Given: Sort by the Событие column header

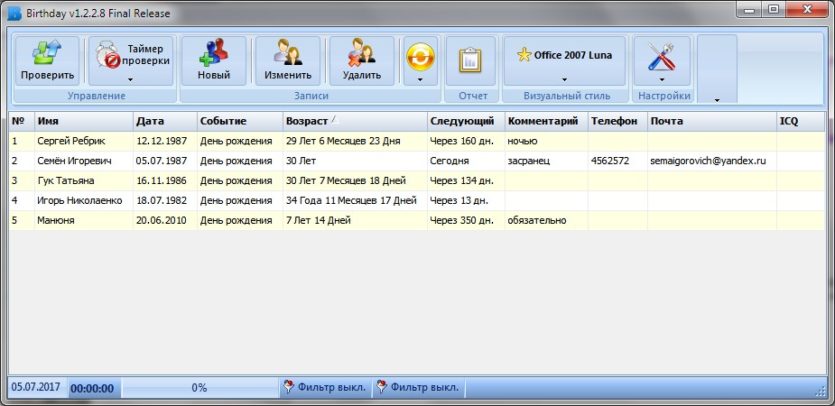Looking at the screenshot, I should [x=240, y=121].
